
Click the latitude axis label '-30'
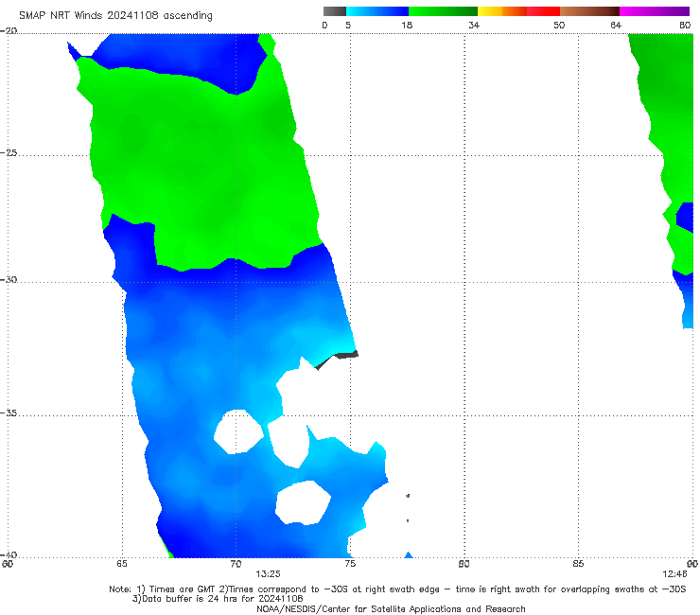click(x=9, y=279)
